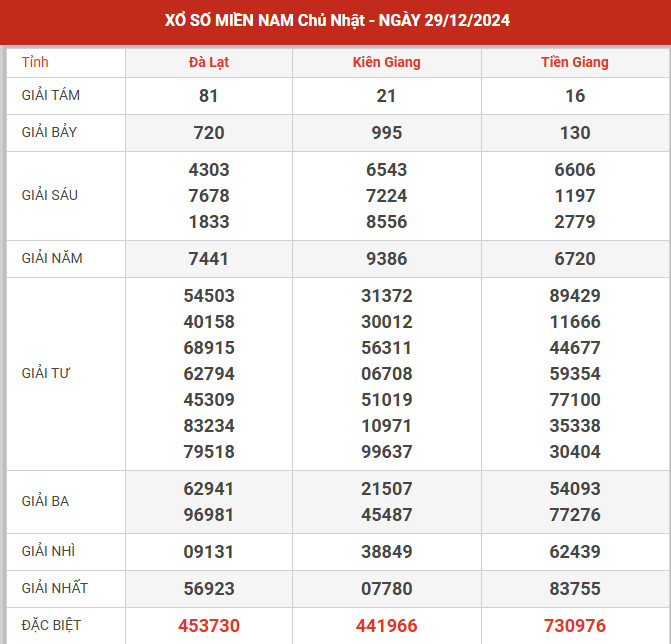Select the GIẢI SÁU row label
Image resolution: width=671 pixels, height=644 pixels.
(49, 195)
